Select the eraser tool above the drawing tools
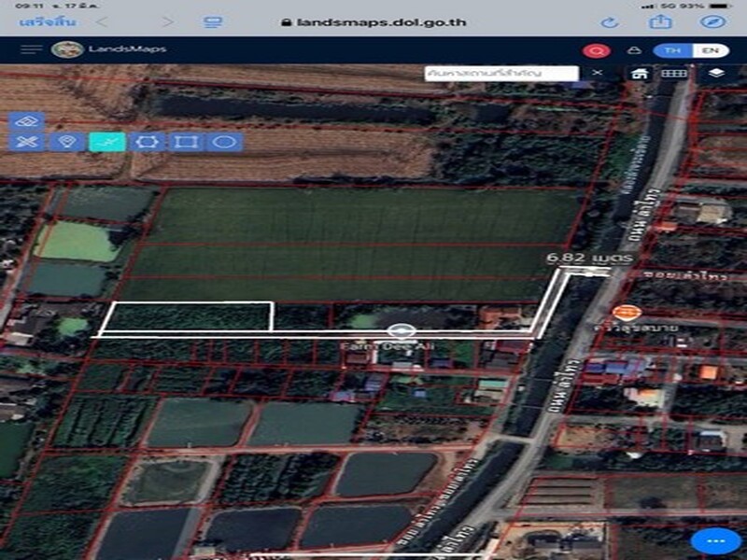Viewport: 747px width, 560px height. point(28,121)
